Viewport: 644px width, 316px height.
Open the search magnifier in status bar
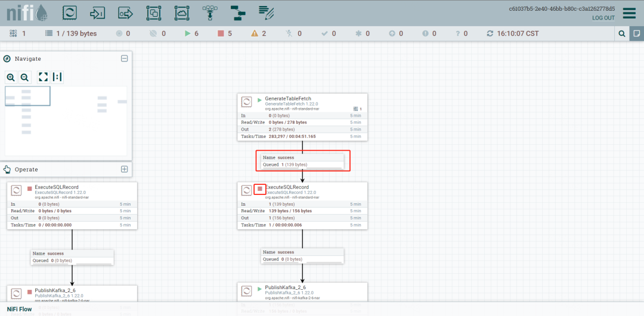click(622, 33)
